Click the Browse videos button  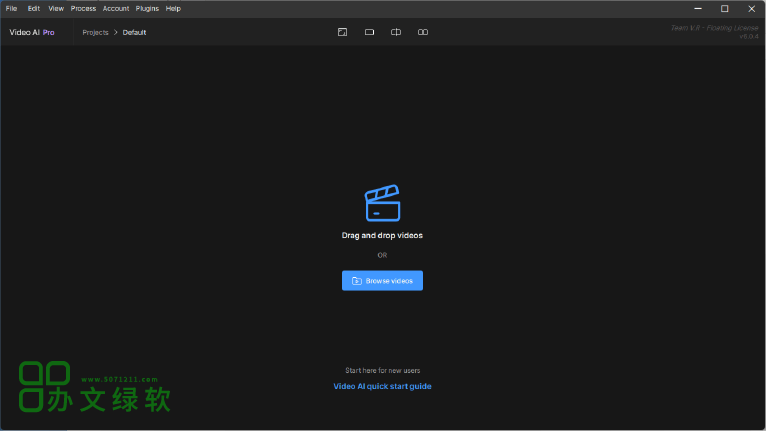point(382,281)
